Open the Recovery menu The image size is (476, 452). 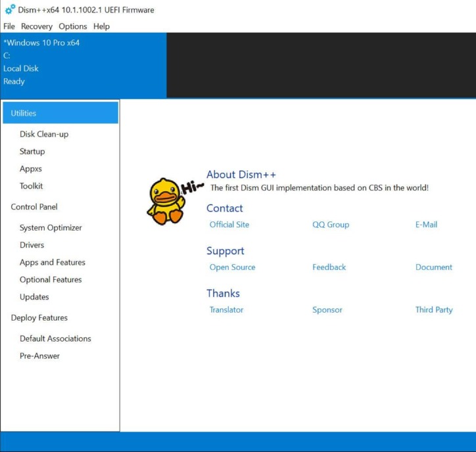[37, 26]
